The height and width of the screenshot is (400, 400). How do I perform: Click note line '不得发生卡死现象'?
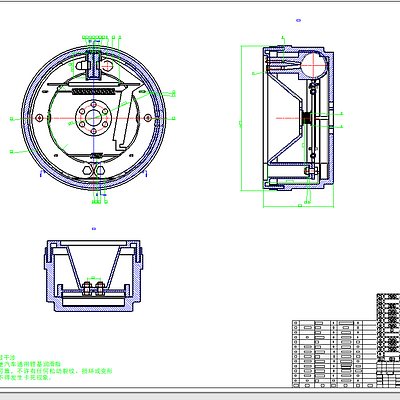pyautogui.click(x=25, y=378)
